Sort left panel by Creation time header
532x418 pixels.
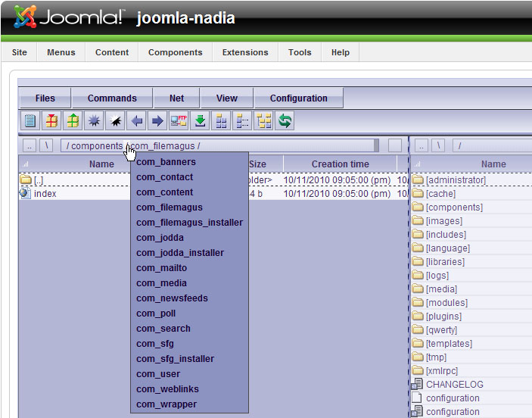click(340, 164)
